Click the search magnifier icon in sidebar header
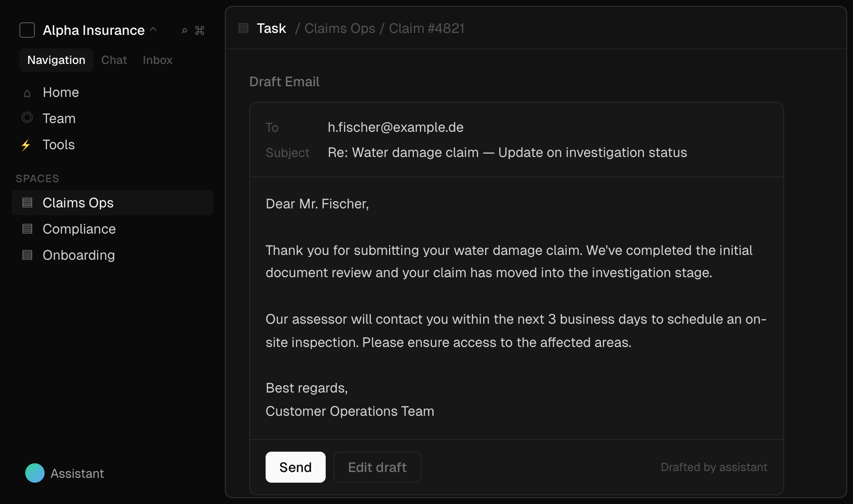Screen dimensions: 853x504 click(x=184, y=31)
